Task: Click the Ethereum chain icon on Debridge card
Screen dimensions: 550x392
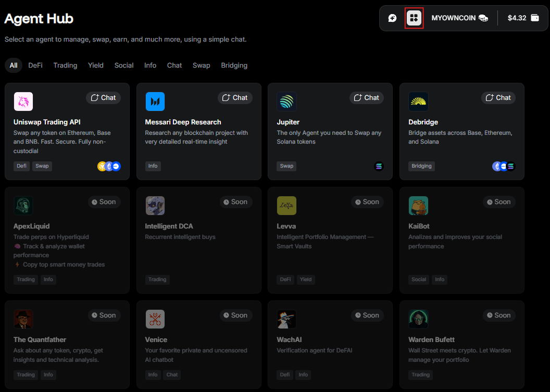Action: pyautogui.click(x=496, y=166)
